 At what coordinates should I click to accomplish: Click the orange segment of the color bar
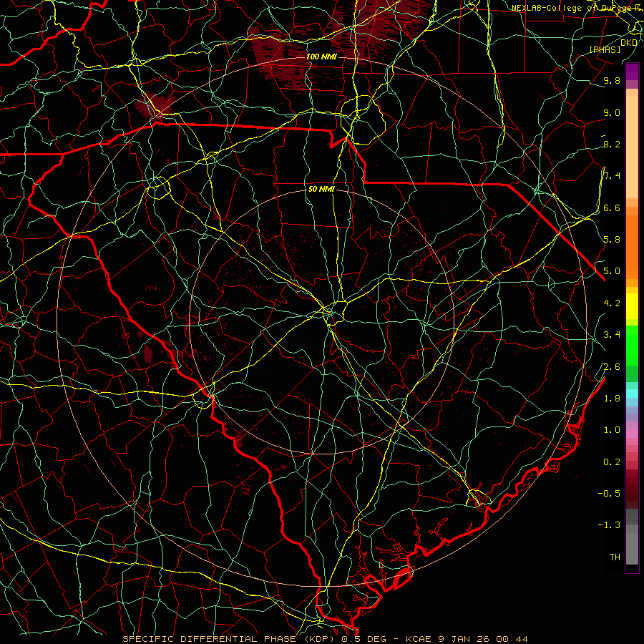click(x=632, y=248)
